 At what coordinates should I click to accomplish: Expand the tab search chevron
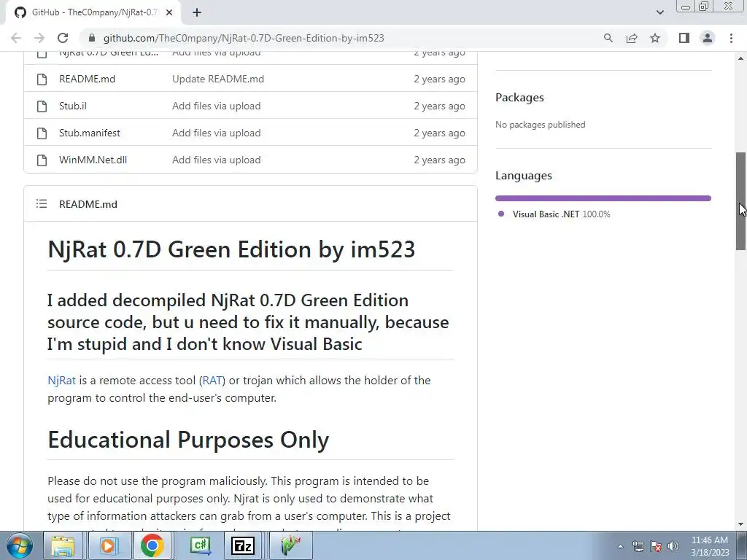click(659, 12)
